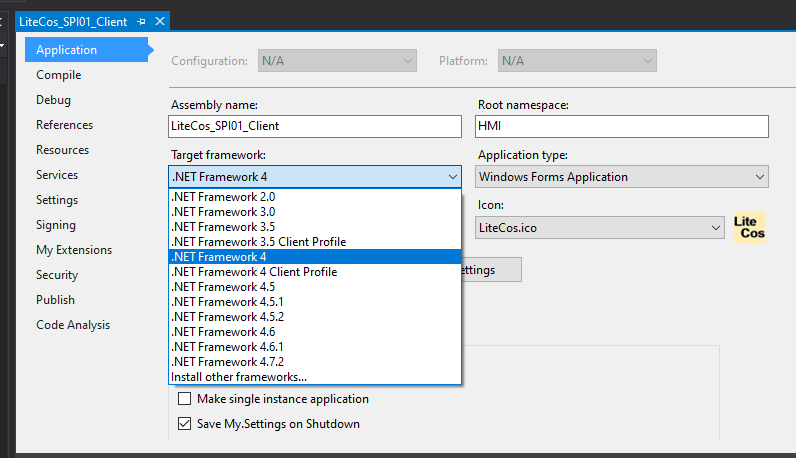This screenshot has width=796, height=458.
Task: Open the References properties page
Action: coord(64,125)
